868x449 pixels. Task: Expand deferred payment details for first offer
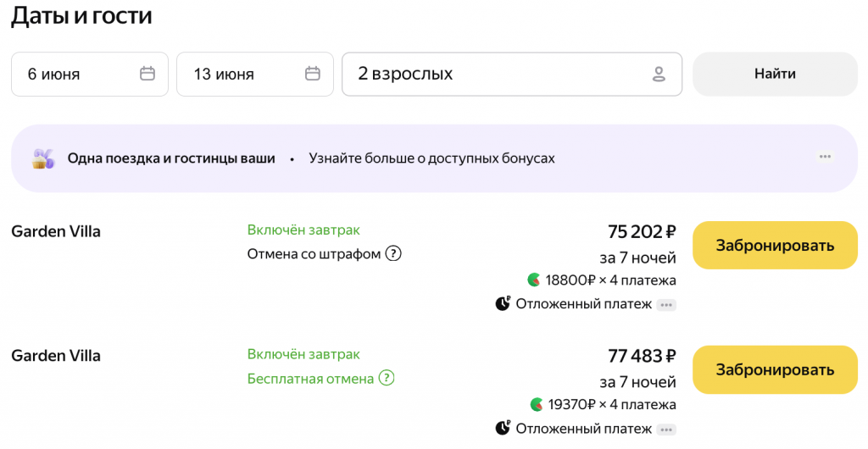click(666, 305)
